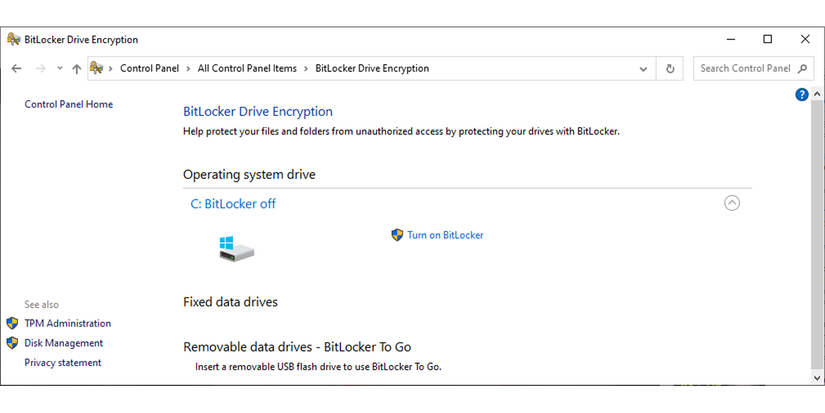Open the address bar history dropdown

point(643,69)
